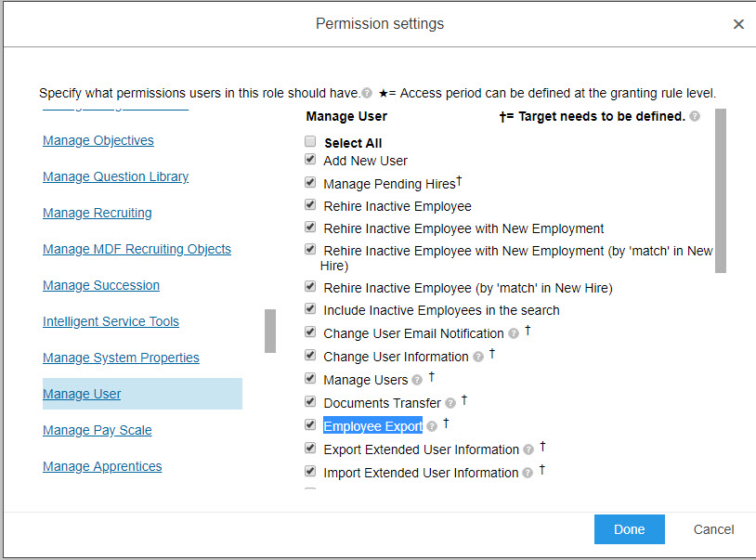Open help icon next to Manage Users

click(x=417, y=380)
